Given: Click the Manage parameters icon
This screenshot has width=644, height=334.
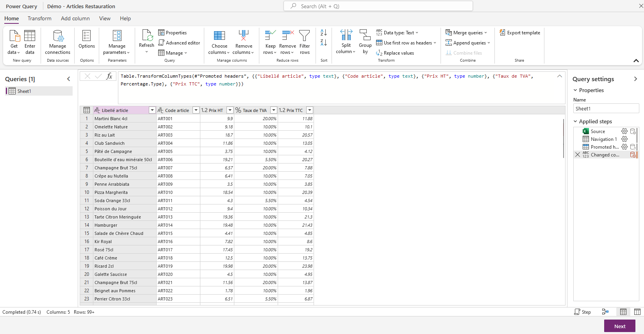Looking at the screenshot, I should [117, 36].
